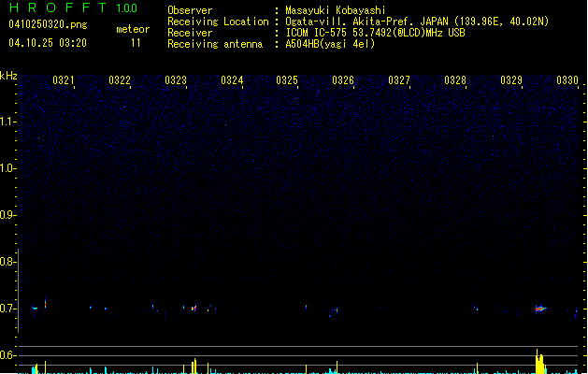Click the location text Ogata-vill. Akita-Pref. JAPAN

(366, 22)
